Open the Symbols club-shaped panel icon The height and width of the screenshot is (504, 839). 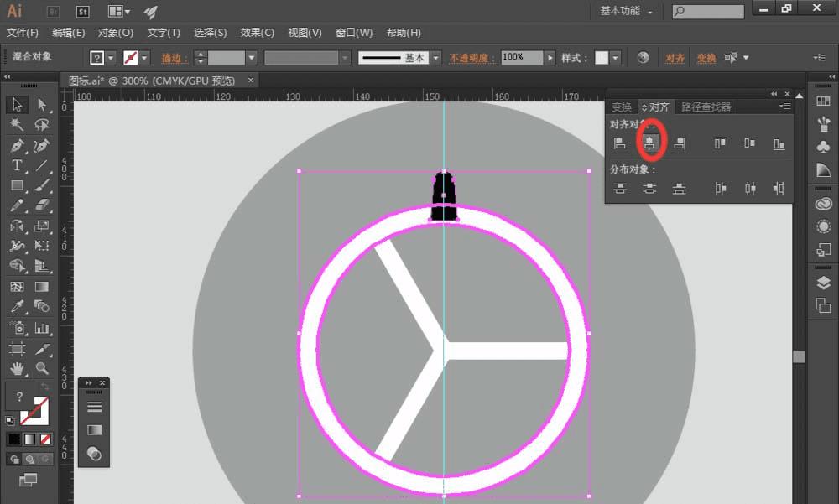click(x=823, y=147)
